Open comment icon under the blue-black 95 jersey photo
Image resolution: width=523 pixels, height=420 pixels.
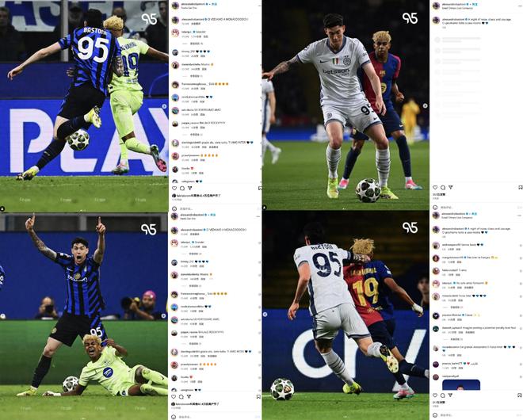click(181, 189)
